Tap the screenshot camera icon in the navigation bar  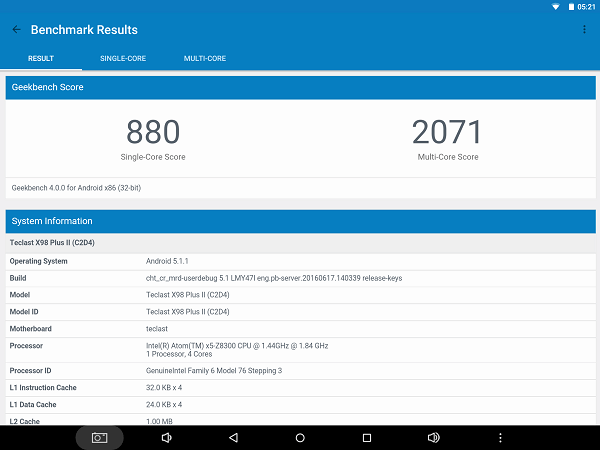(99, 437)
